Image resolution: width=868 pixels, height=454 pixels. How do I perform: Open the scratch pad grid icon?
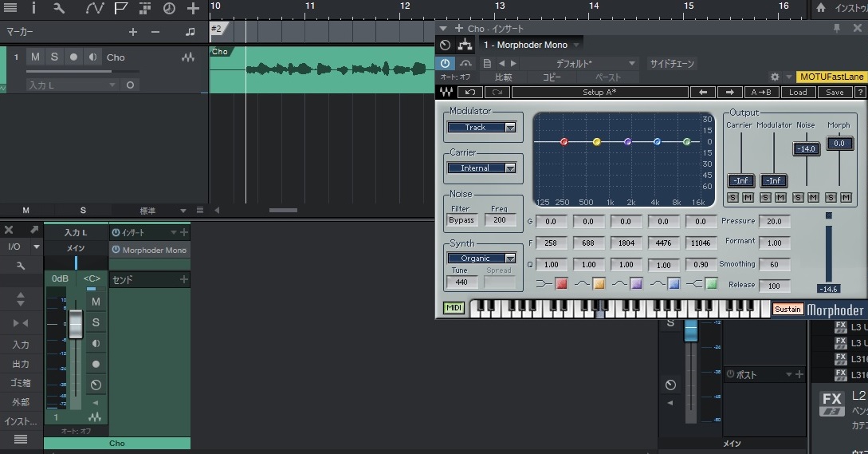[145, 8]
